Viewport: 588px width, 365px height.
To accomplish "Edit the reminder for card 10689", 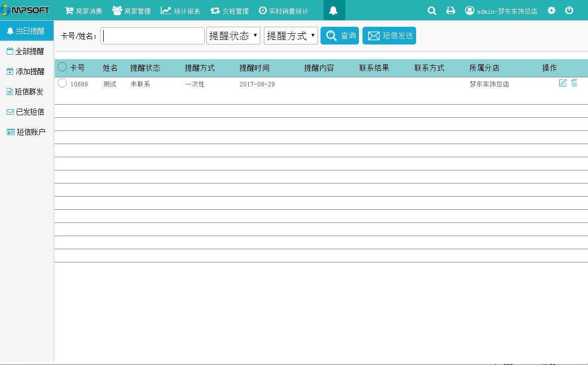I will tap(563, 83).
